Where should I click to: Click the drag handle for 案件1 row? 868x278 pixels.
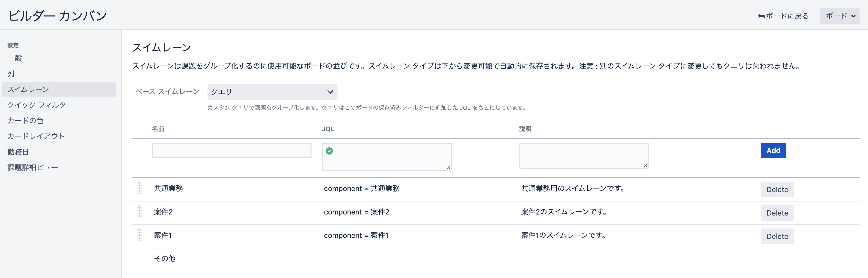click(139, 235)
